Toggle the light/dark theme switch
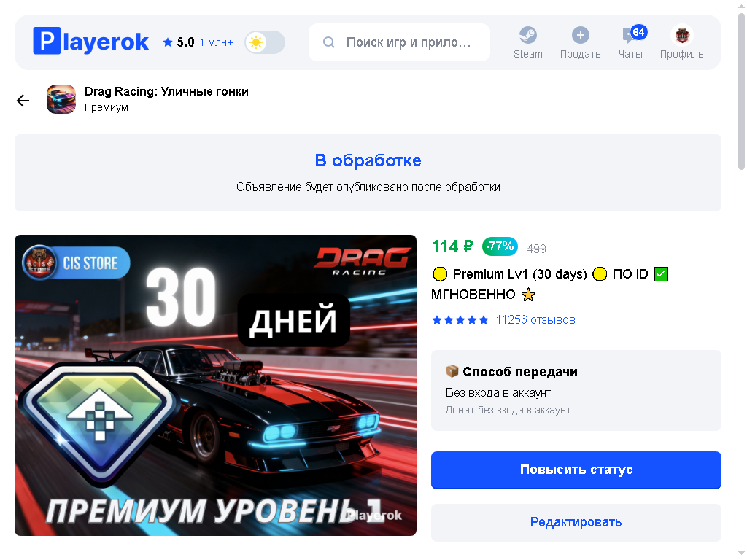This screenshot has width=747, height=560. (265, 42)
